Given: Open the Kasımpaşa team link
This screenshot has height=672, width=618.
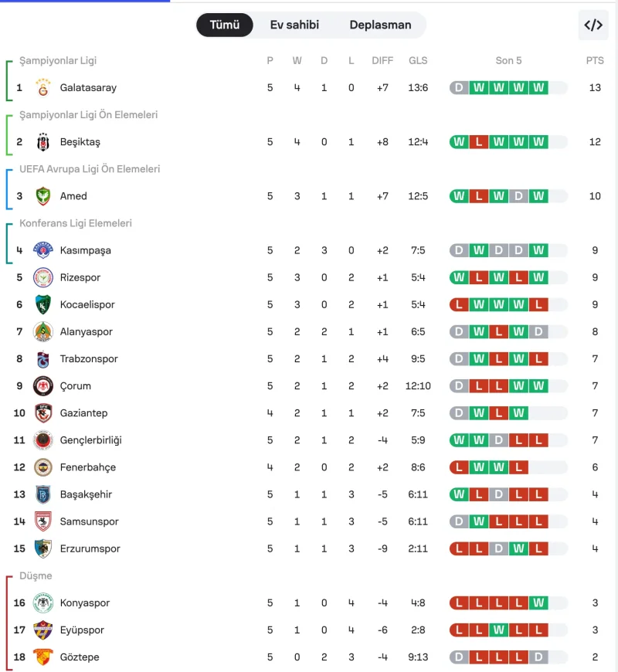Looking at the screenshot, I should (85, 250).
